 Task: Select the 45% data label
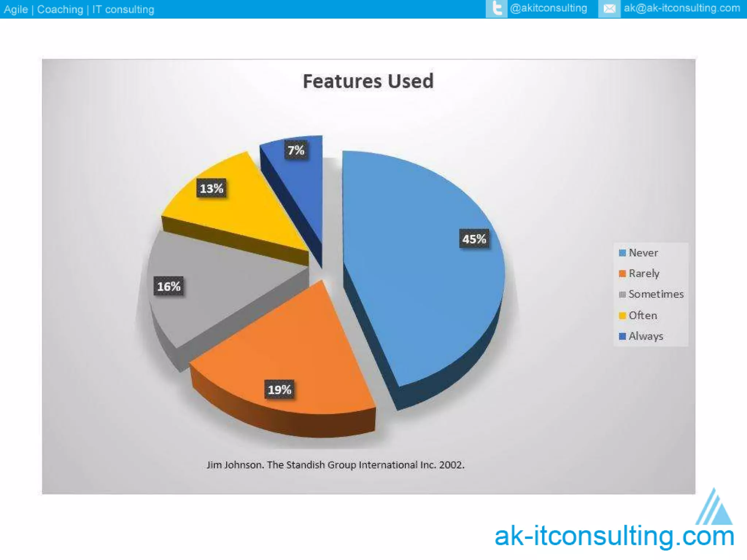(x=474, y=239)
